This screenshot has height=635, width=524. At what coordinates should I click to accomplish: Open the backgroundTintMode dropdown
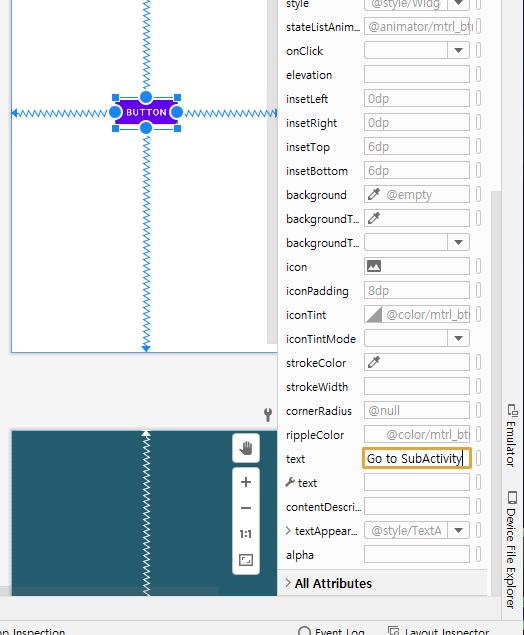458,243
